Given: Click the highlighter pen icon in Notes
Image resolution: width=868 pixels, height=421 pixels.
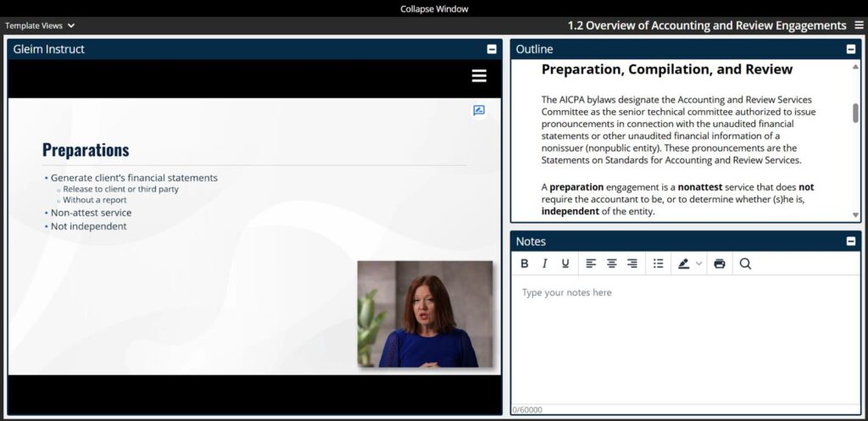Looking at the screenshot, I should click(x=684, y=263).
